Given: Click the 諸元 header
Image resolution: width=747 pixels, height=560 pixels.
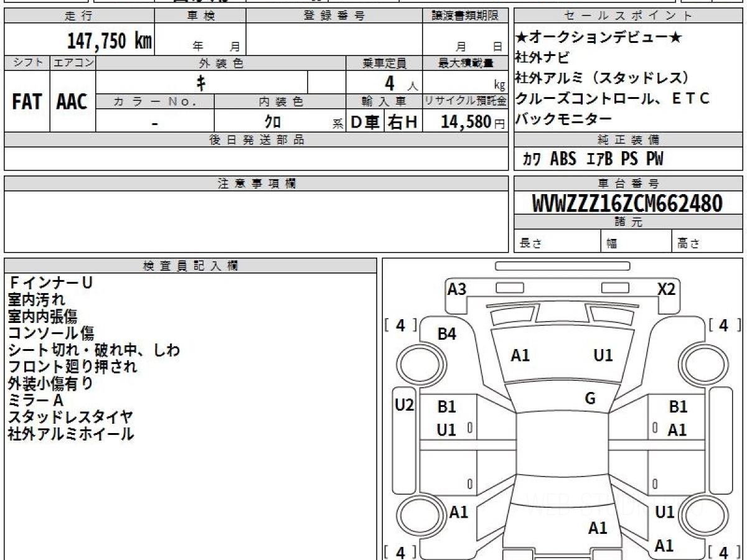Looking at the screenshot, I should tap(629, 222).
